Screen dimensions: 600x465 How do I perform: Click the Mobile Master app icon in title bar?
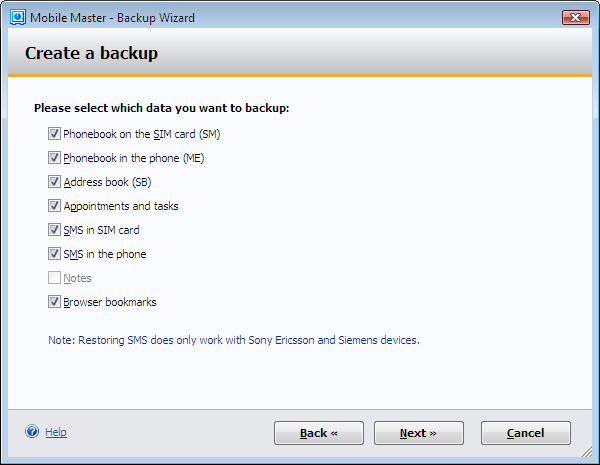(15, 18)
